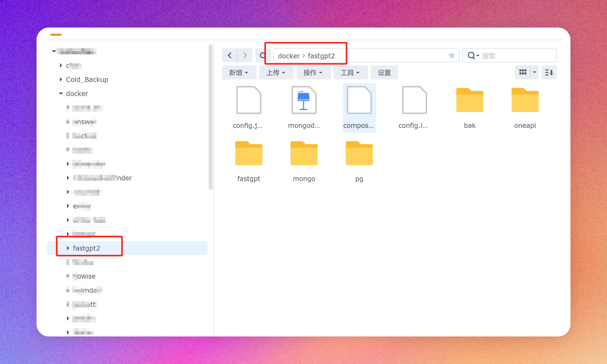Viewport: 607px width, 364px height.
Task: Select the pg folder icon
Action: tap(359, 153)
